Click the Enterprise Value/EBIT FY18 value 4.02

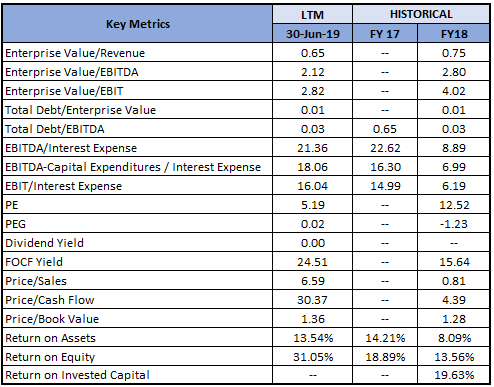click(454, 91)
